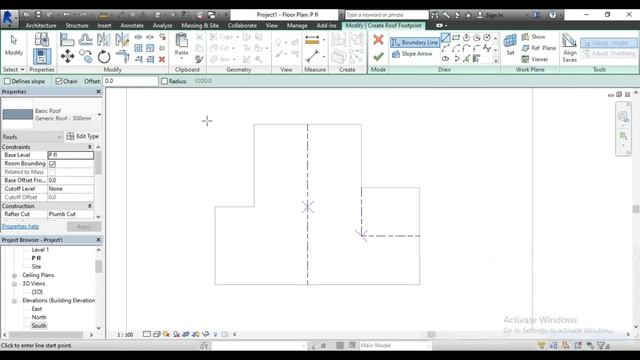Open the Properties help link
The image size is (640, 360).
pos(20,226)
